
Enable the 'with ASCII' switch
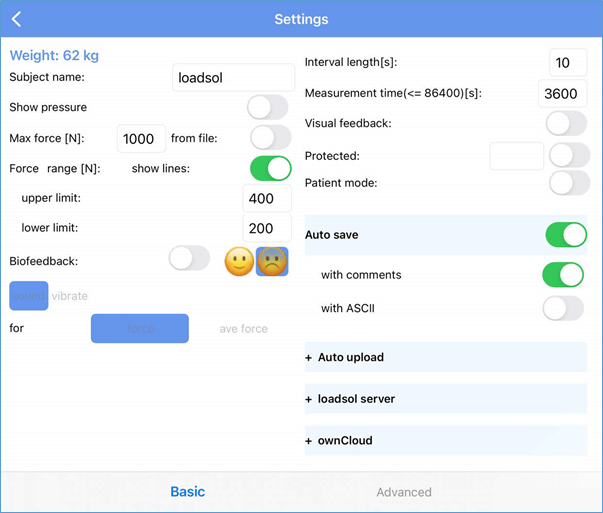tap(563, 308)
